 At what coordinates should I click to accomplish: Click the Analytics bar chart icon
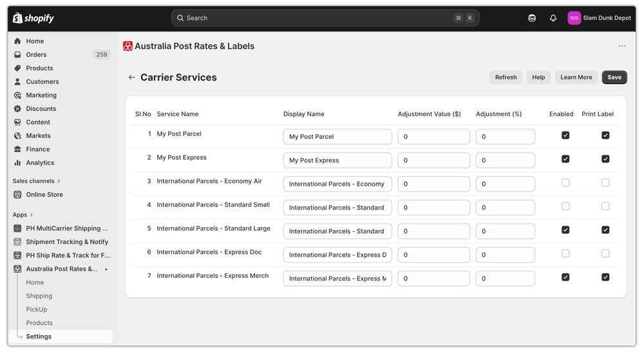17,163
